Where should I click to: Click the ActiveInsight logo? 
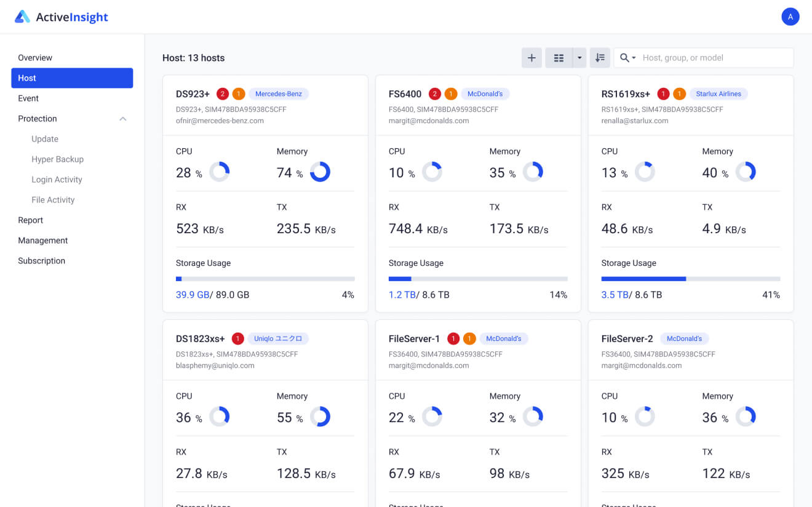point(61,17)
